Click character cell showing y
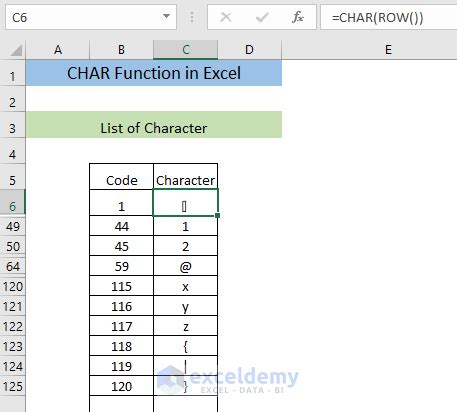The height and width of the screenshot is (412, 457). (x=185, y=306)
